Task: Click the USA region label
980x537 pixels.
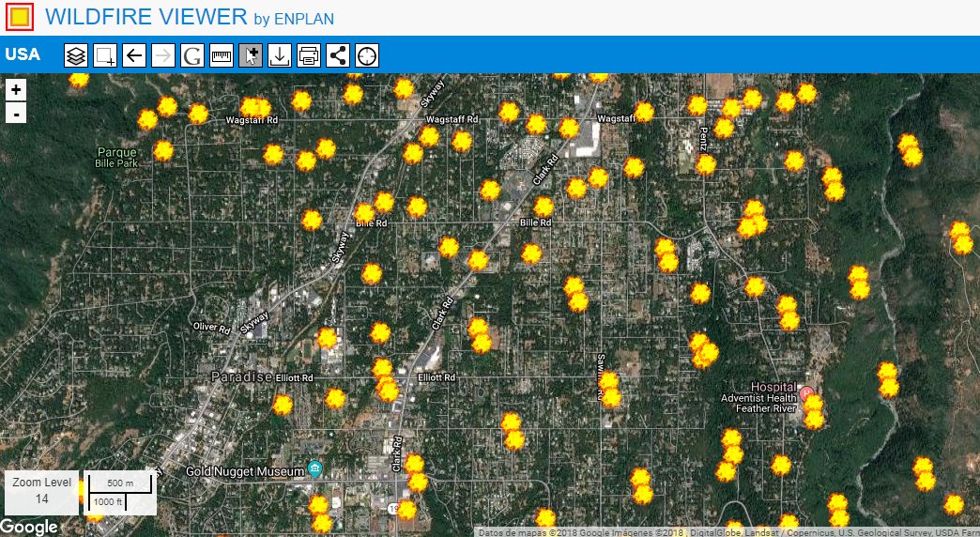Action: [x=23, y=54]
